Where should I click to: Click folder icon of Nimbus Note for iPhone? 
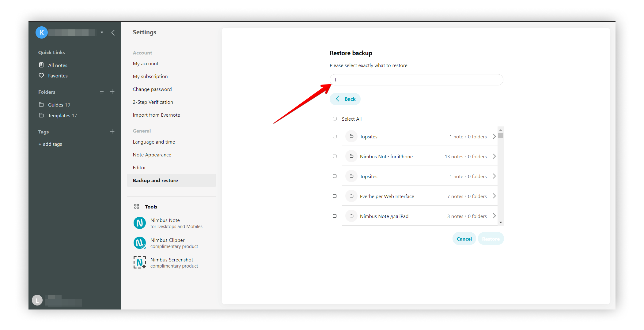[351, 156]
